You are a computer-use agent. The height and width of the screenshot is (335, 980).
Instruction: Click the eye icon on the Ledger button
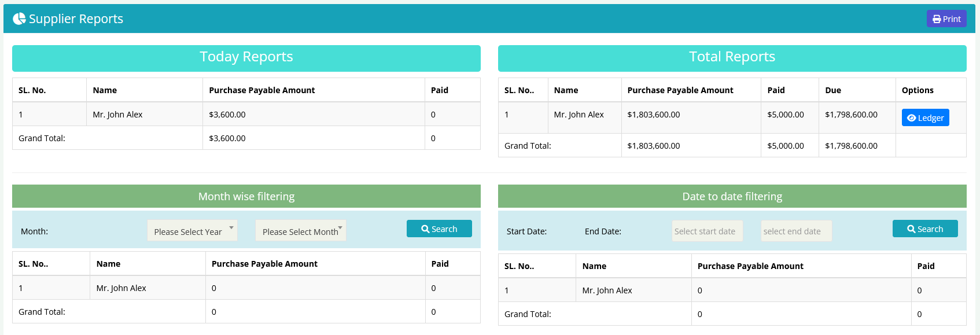coord(911,118)
